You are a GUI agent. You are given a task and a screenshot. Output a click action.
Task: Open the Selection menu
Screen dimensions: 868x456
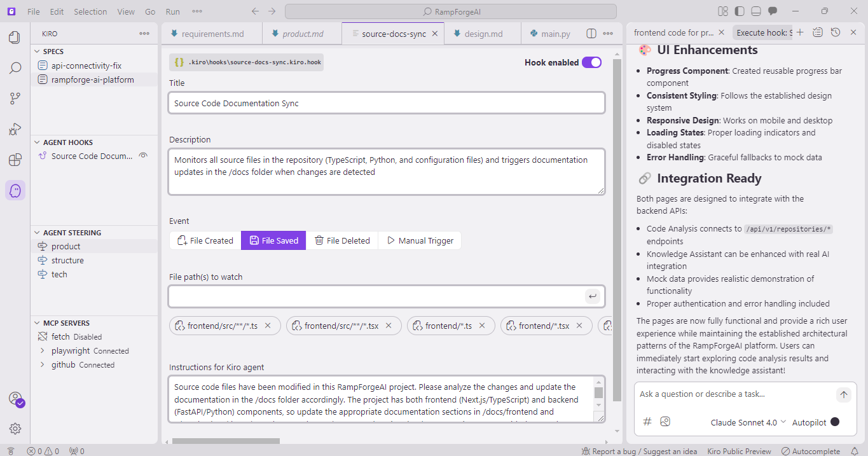(x=90, y=11)
